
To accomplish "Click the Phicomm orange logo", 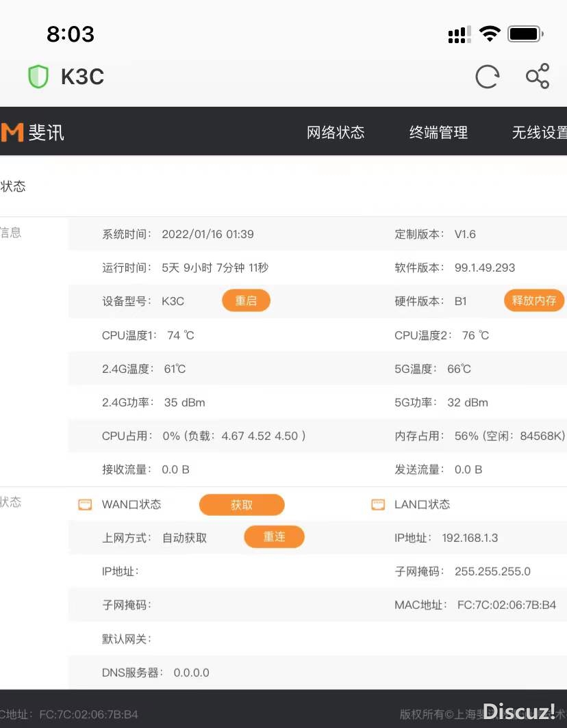I will (12, 132).
